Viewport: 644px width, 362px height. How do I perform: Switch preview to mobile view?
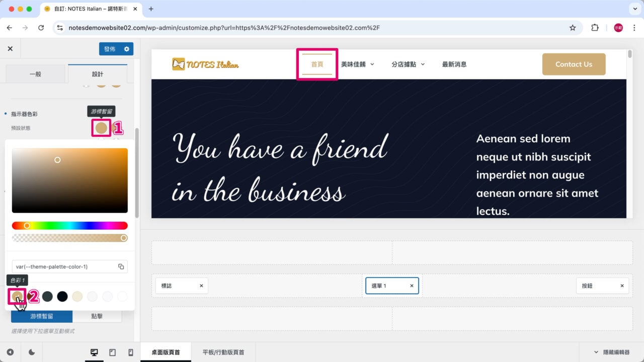[130, 352]
